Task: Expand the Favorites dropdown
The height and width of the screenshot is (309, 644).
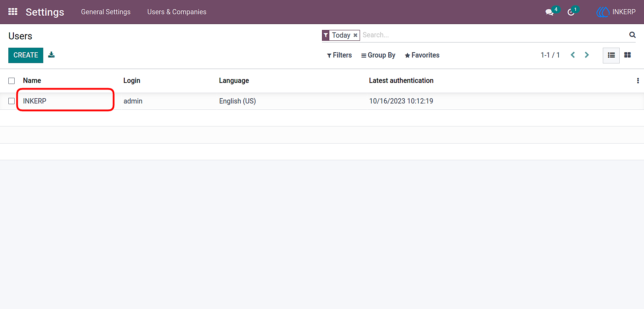Action: (x=422, y=55)
